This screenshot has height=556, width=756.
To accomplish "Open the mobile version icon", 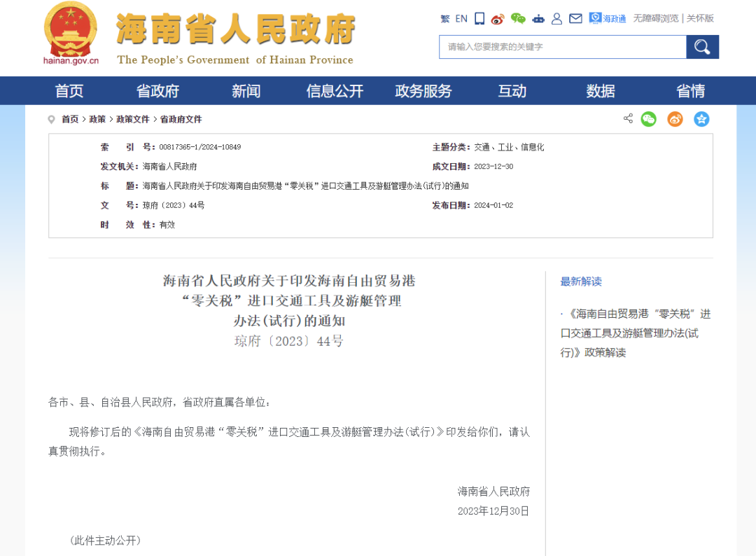I will [479, 18].
